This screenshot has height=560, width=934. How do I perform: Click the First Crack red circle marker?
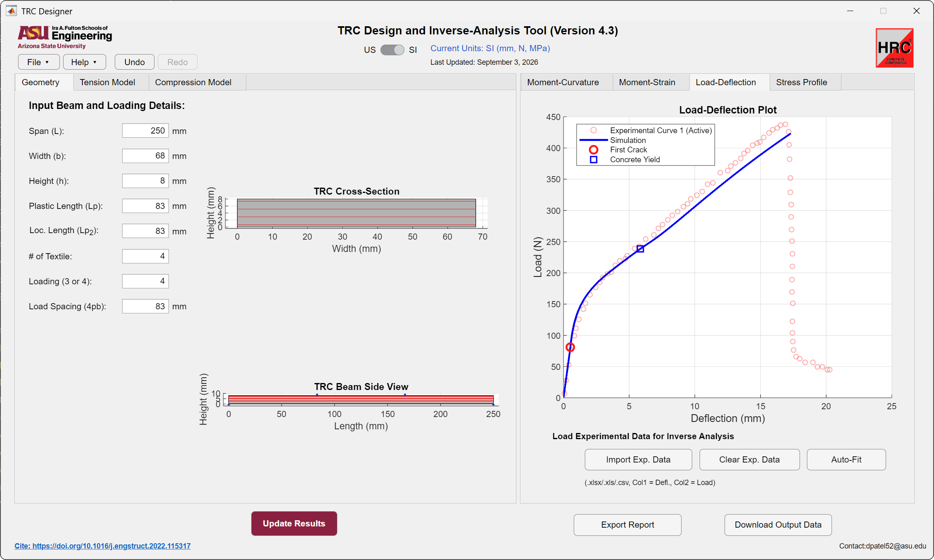[570, 347]
